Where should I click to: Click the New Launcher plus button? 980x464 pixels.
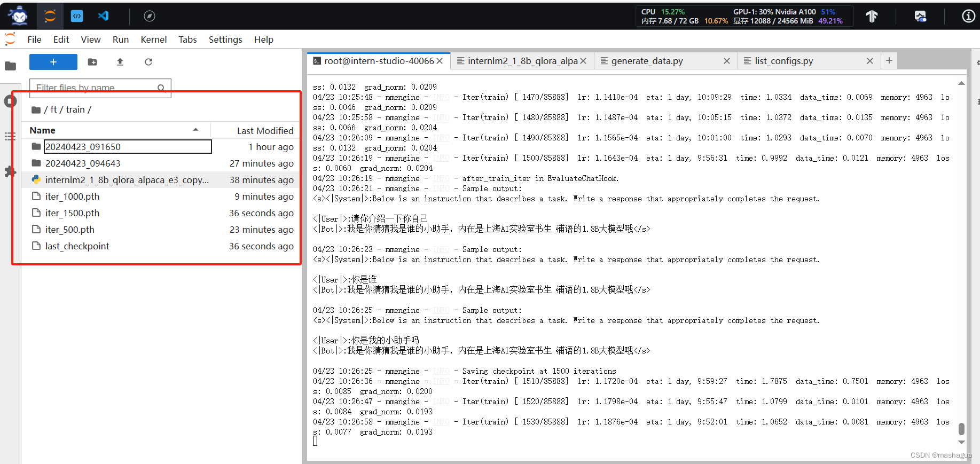(53, 62)
